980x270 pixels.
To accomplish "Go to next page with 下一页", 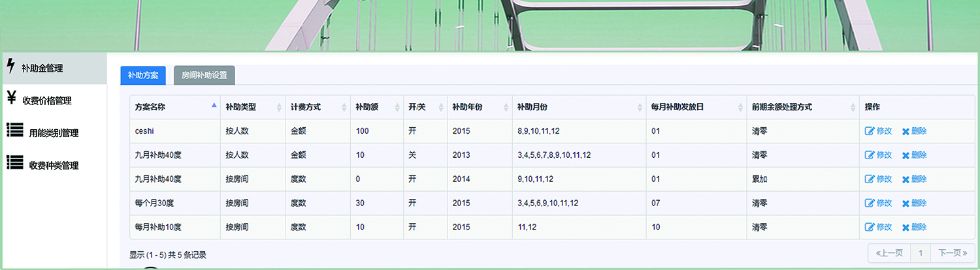I will pos(952,253).
